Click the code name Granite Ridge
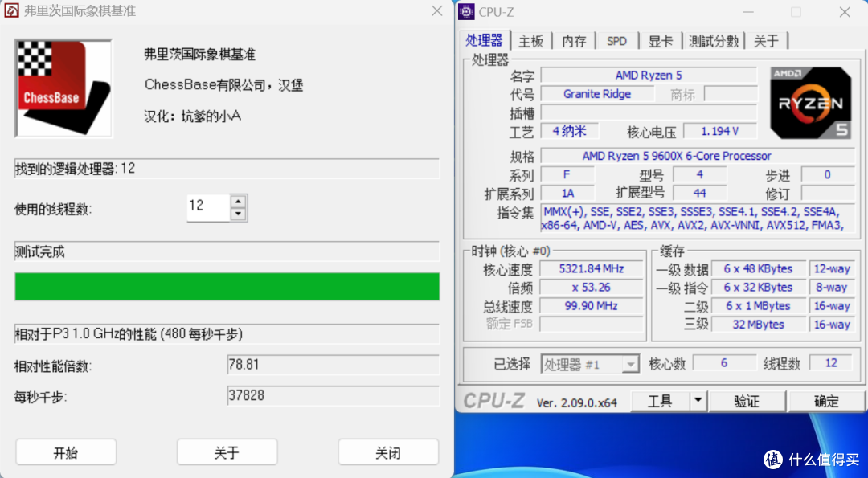Image resolution: width=868 pixels, height=478 pixels. coord(597,94)
